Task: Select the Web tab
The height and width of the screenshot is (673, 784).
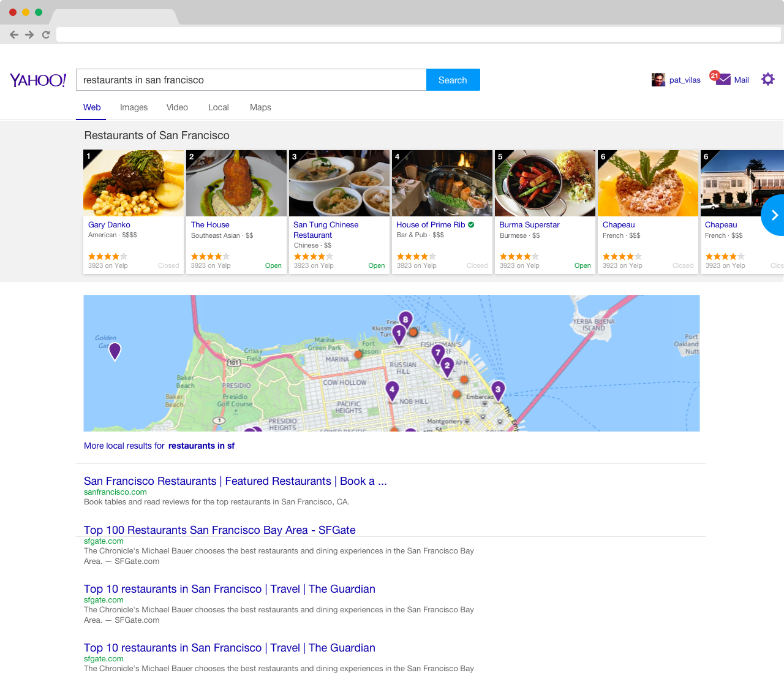Action: point(92,107)
